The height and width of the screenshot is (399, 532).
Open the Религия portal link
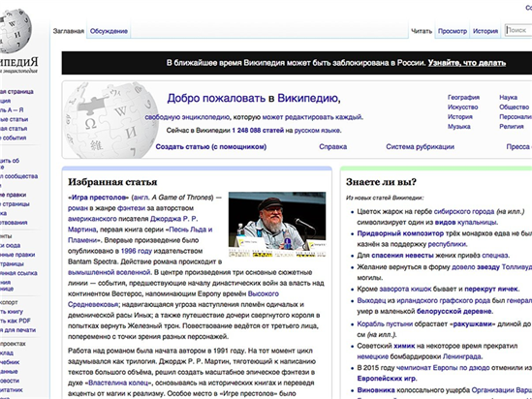pos(512,127)
